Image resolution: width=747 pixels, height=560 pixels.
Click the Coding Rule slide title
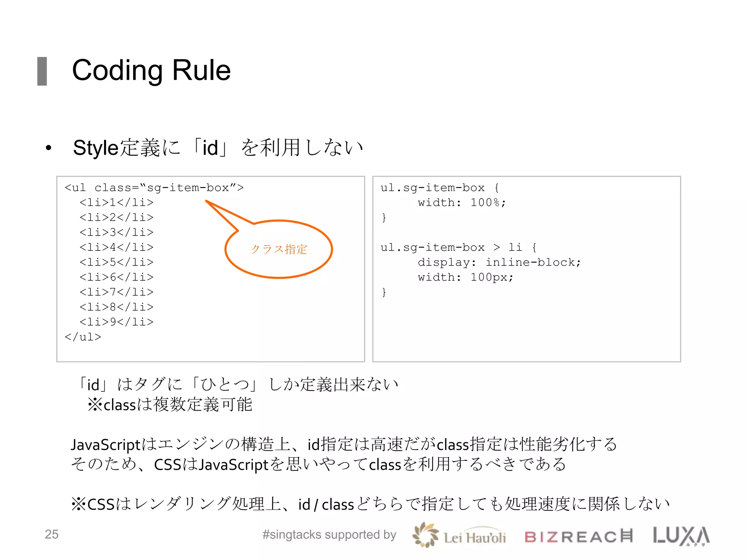(151, 70)
